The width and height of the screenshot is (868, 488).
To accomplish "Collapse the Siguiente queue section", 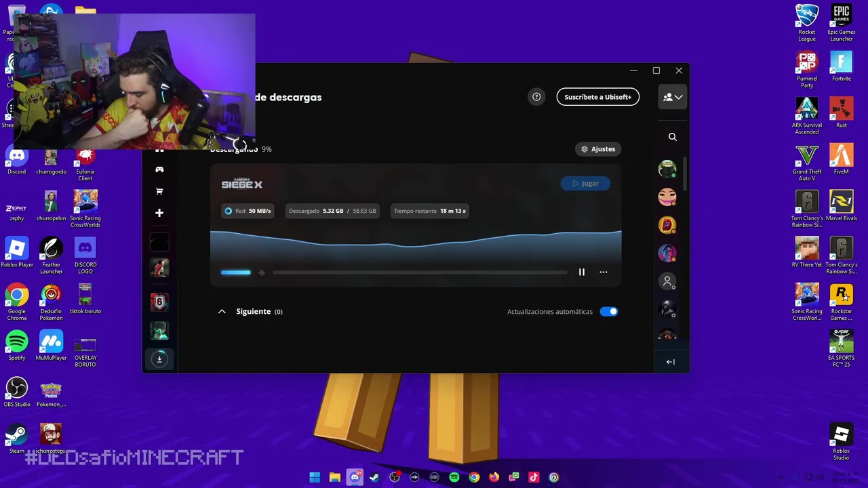I will (222, 312).
